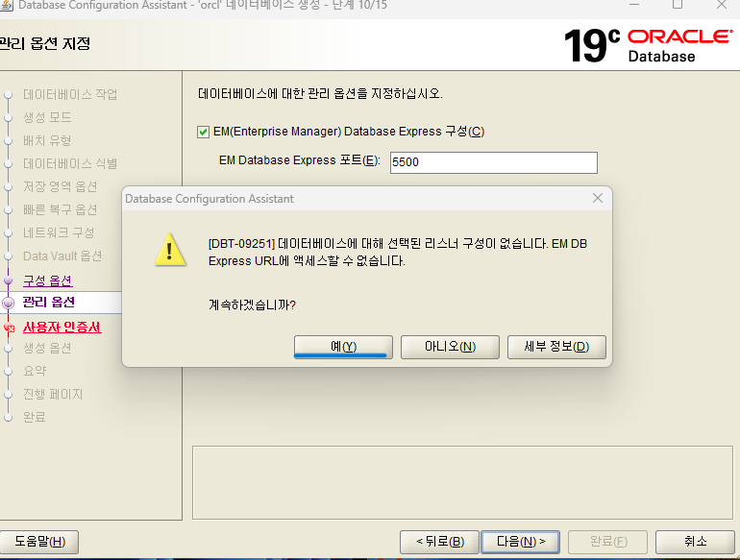
Task: Click the EM Database Express port field
Action: (x=494, y=162)
